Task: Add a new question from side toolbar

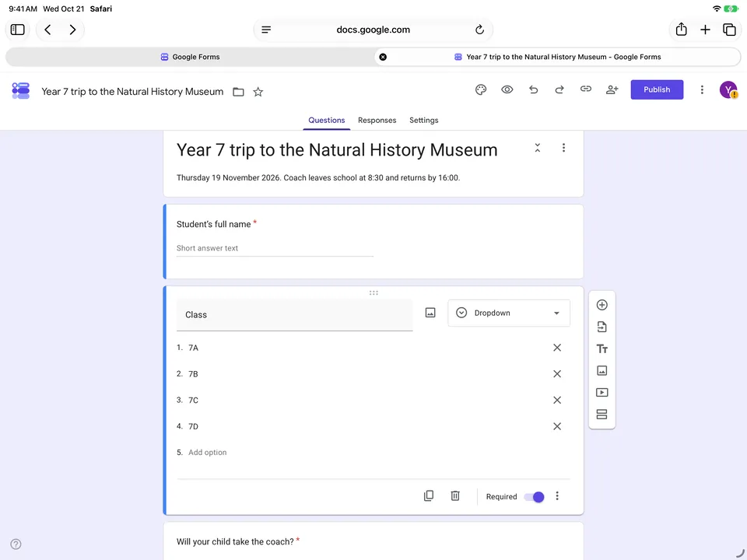Action: click(601, 305)
